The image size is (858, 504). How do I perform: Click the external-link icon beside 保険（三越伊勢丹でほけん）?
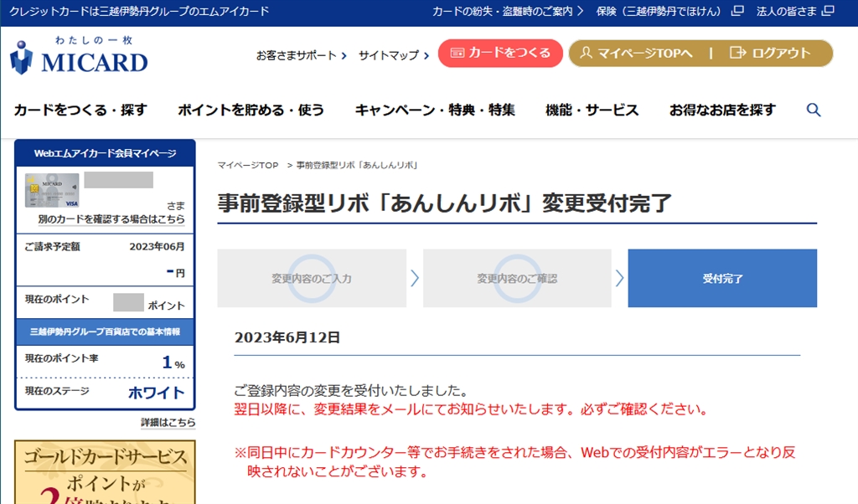click(737, 11)
